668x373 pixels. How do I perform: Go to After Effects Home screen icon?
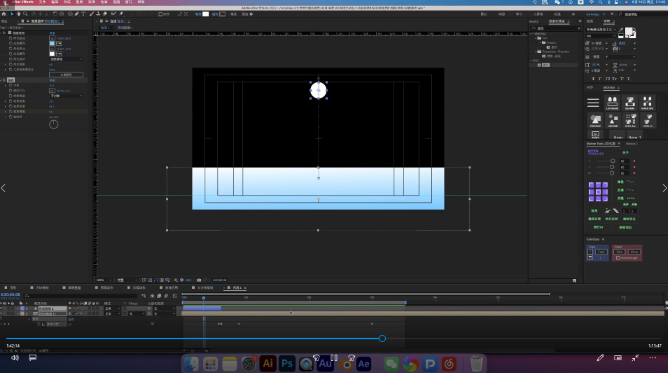[4, 14]
